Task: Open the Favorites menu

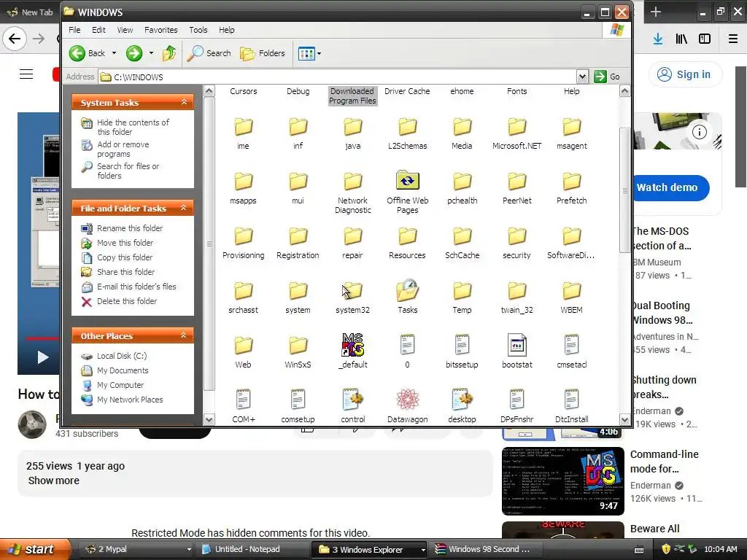Action: click(x=161, y=29)
